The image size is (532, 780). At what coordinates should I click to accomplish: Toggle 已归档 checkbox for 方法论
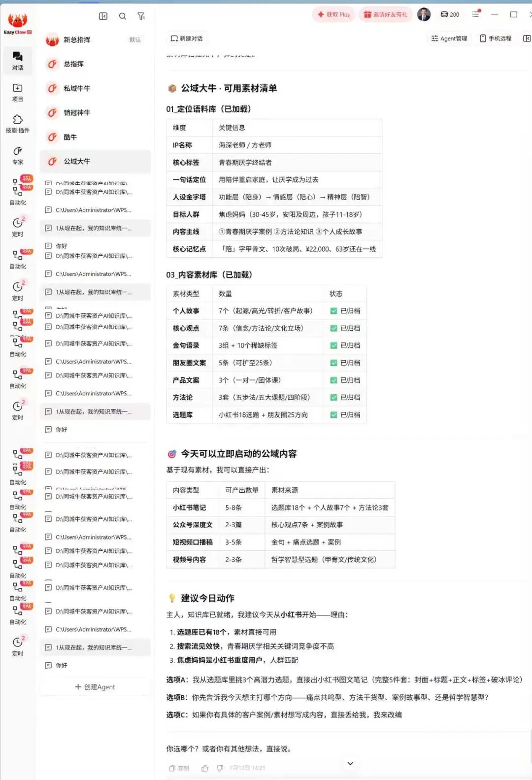pos(333,398)
